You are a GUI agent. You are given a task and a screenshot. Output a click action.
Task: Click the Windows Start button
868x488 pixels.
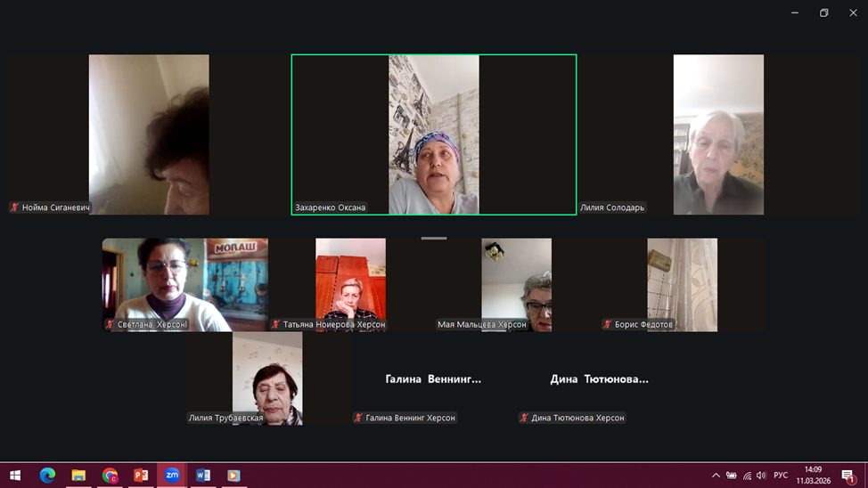point(15,476)
